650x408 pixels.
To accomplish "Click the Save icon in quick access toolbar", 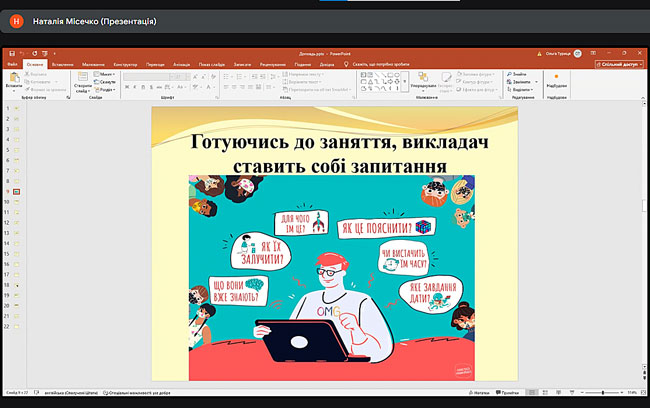I will (x=11, y=53).
